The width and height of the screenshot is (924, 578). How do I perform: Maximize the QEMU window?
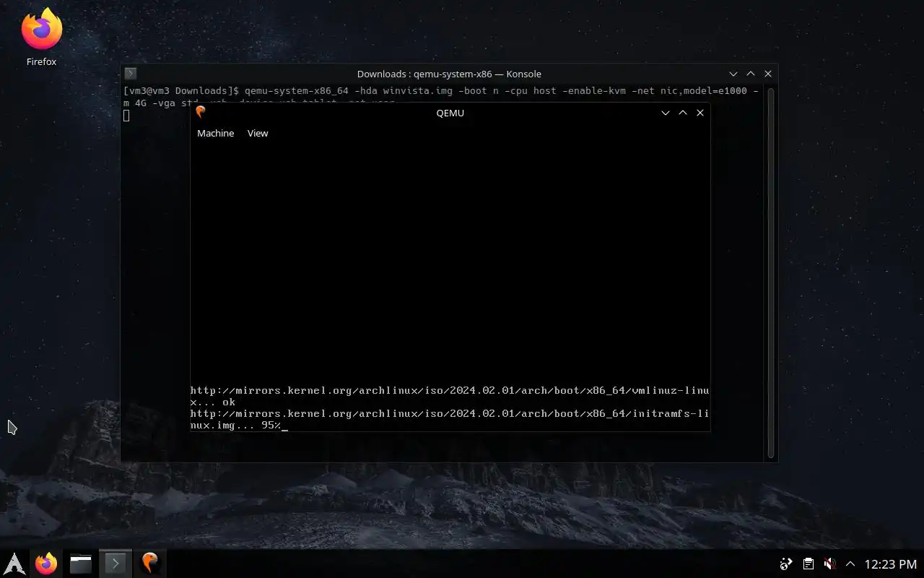[683, 113]
